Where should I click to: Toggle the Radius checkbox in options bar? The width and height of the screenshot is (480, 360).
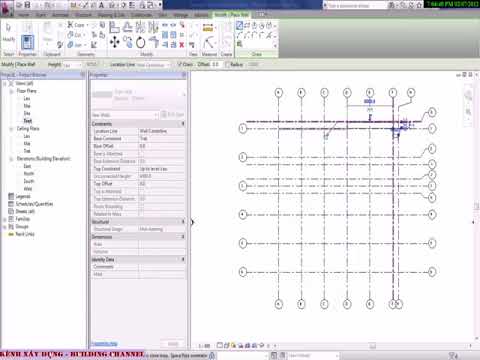228,64
